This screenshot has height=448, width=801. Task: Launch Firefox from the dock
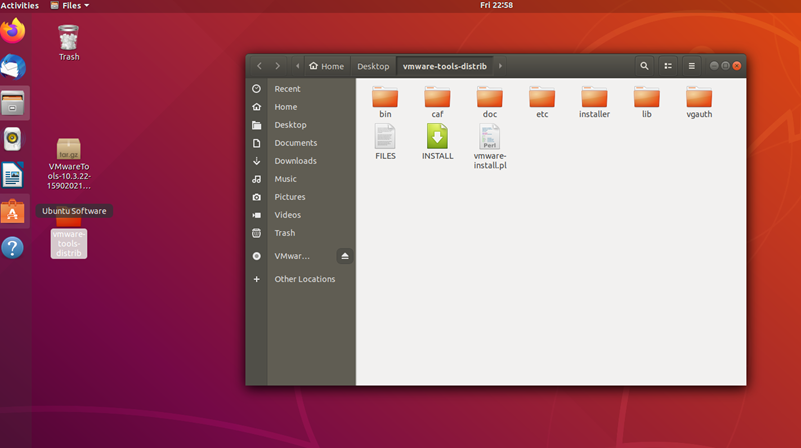pyautogui.click(x=13, y=31)
